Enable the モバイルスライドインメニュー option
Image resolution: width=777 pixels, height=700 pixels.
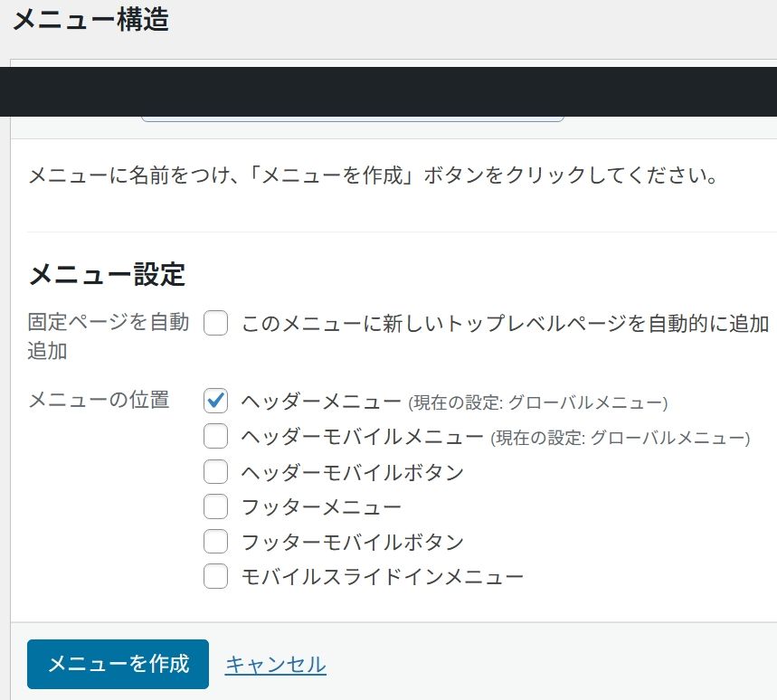(215, 576)
